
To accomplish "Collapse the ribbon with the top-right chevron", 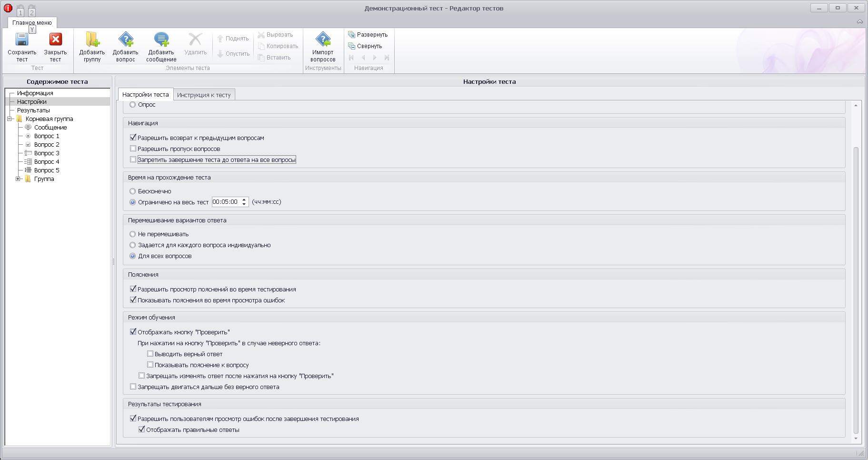I will 859,21.
